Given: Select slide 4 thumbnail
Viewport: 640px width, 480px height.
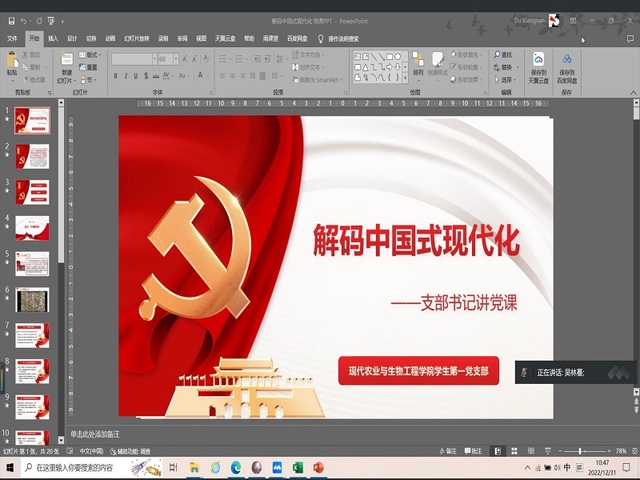Looking at the screenshot, I should click(32, 228).
